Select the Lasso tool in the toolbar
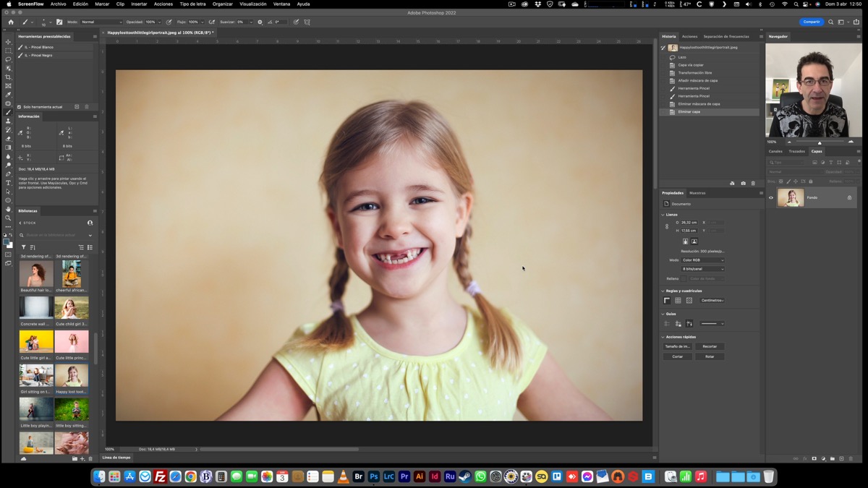This screenshot has height=488, width=868. coord(8,59)
